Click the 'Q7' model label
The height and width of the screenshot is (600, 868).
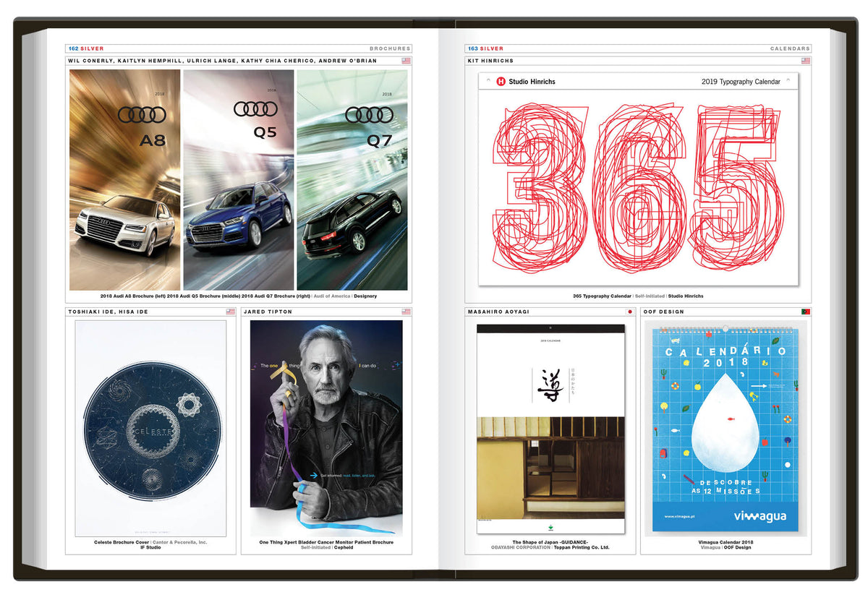(x=378, y=140)
